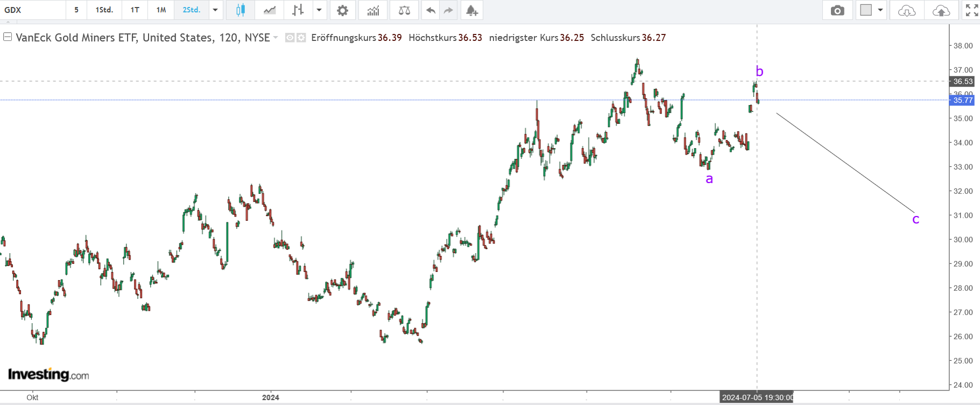
Task: Create a price alert
Action: [x=471, y=10]
